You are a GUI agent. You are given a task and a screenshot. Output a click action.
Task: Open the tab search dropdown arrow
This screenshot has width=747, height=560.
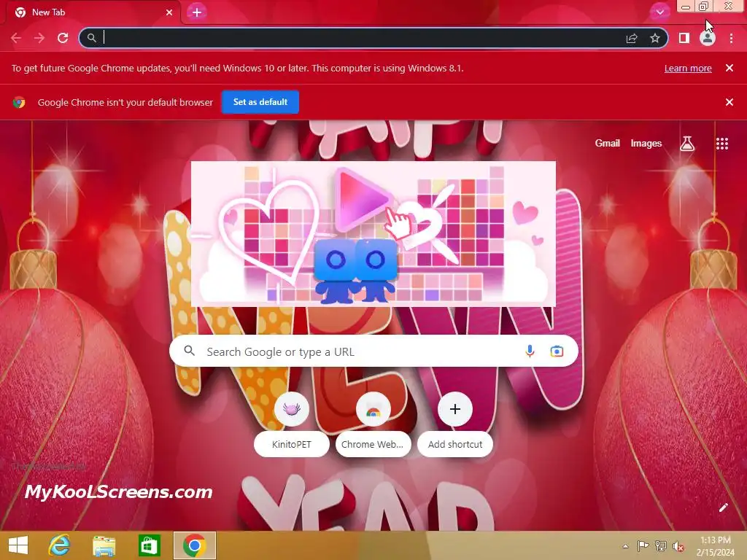659,12
